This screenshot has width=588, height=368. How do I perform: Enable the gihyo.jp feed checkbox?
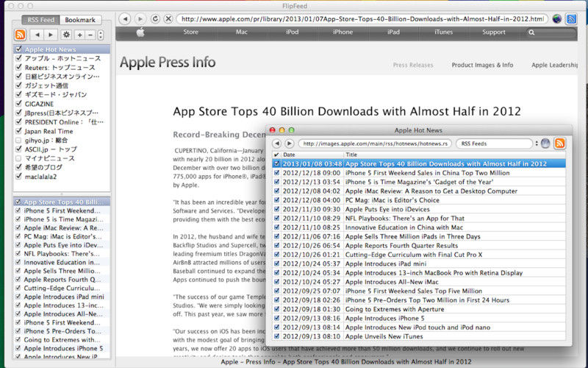coord(19,140)
